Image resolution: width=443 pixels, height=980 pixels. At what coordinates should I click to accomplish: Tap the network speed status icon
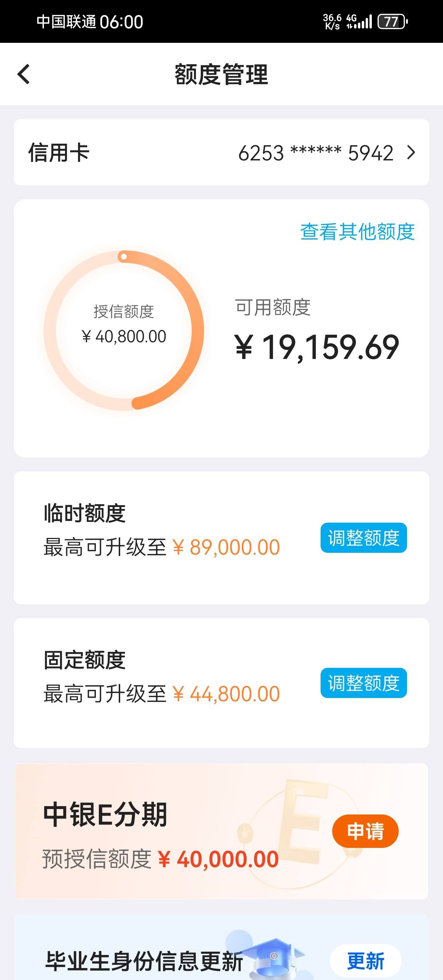332,22
